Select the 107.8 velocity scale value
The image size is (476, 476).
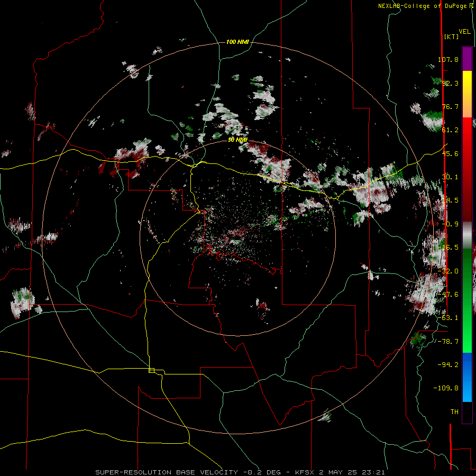click(x=448, y=59)
